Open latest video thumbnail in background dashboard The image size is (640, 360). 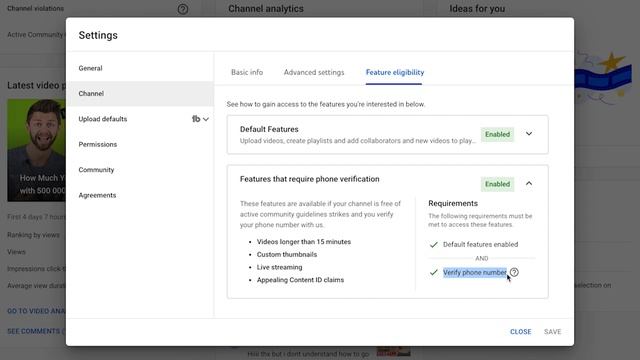tap(36, 150)
